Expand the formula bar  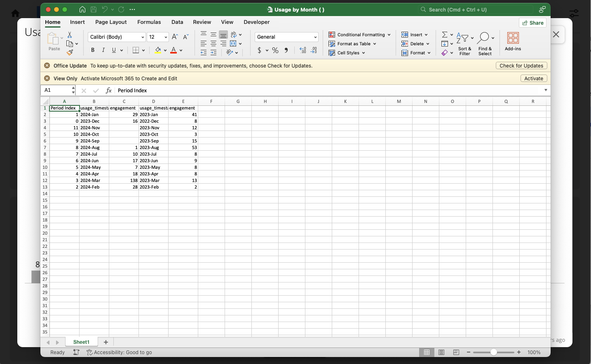coord(546,90)
